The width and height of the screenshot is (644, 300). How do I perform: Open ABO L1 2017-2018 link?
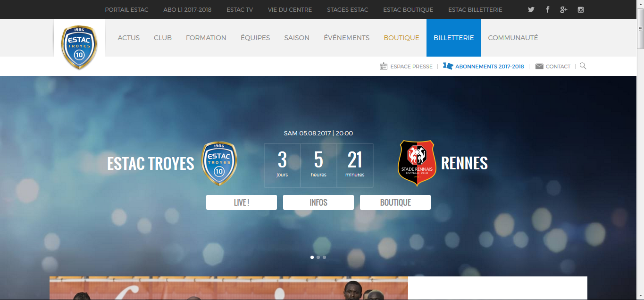point(187,9)
